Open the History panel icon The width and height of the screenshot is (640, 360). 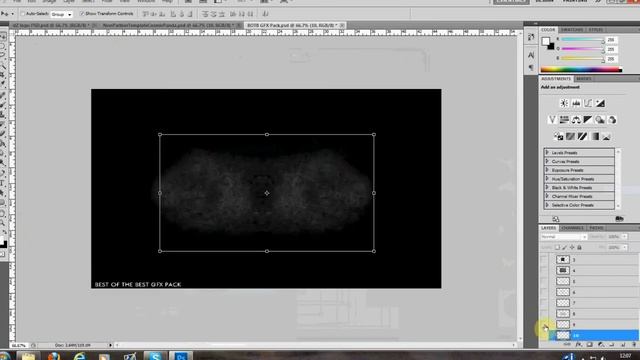pos(531,37)
